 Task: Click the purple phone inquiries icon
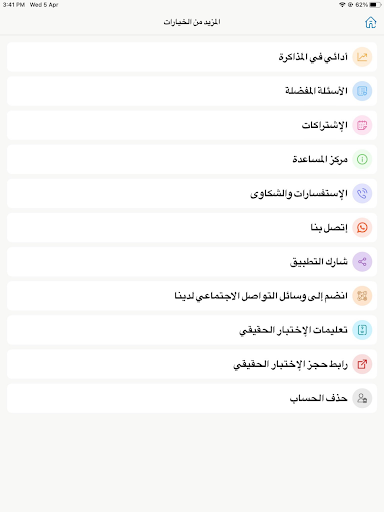pos(362,193)
